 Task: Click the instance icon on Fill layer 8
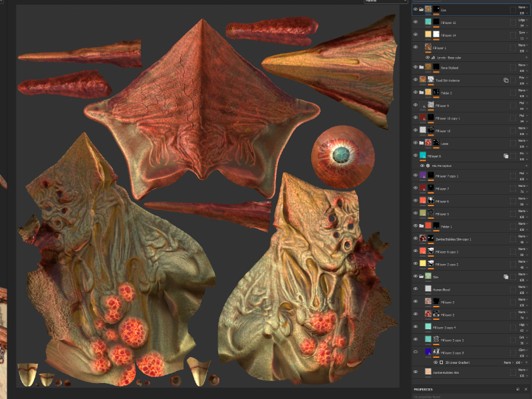[505, 156]
